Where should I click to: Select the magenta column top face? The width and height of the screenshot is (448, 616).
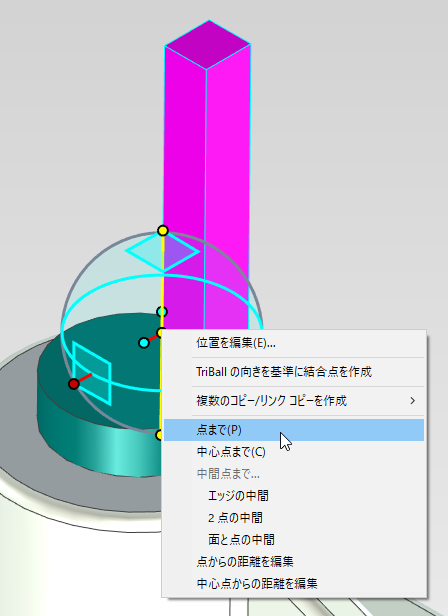207,45
